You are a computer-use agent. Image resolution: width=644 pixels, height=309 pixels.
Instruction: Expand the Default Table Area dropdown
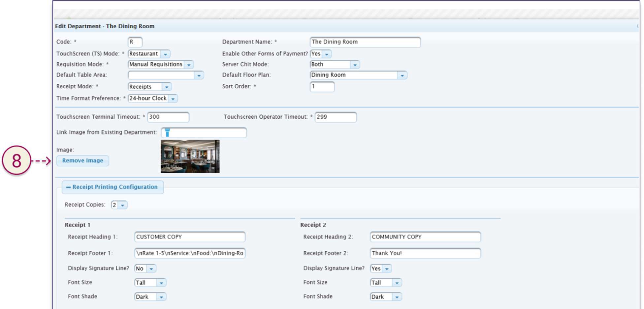(199, 75)
